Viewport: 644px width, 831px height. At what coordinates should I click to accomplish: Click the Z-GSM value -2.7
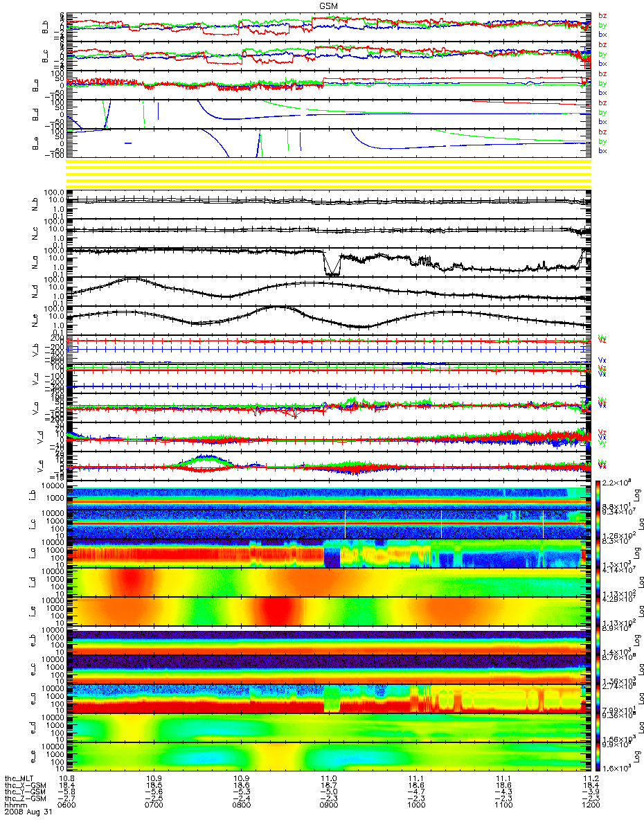click(67, 799)
